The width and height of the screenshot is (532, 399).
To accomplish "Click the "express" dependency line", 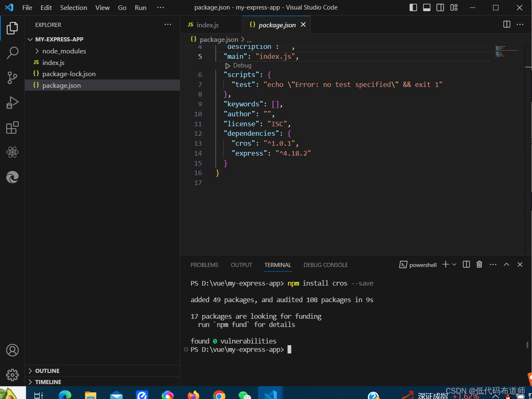I will (x=271, y=153).
